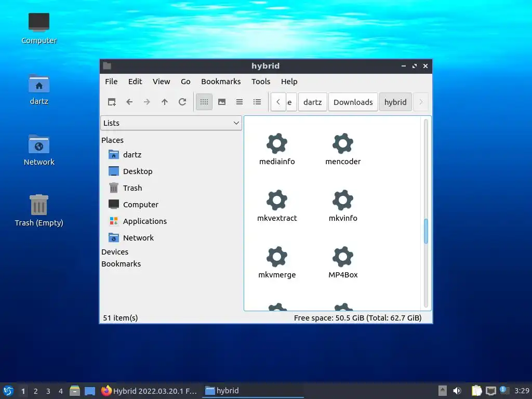Switch to thumbnail view mode
The width and height of the screenshot is (532, 399).
(x=222, y=102)
